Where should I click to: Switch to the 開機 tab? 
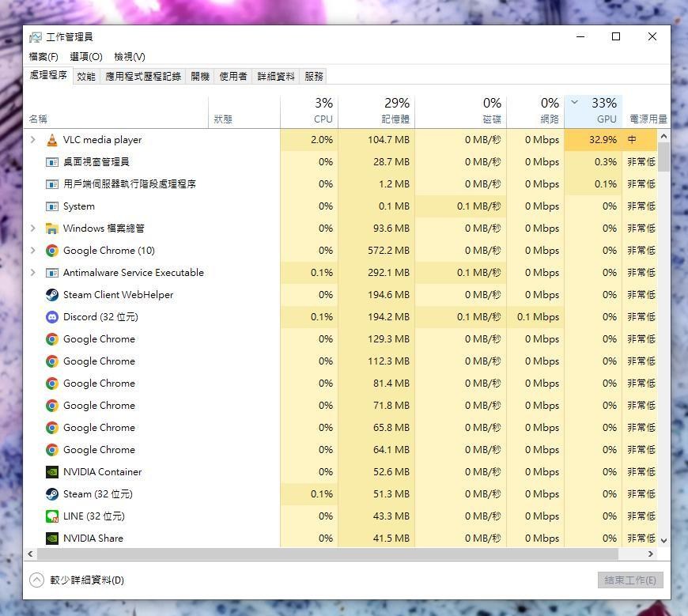(200, 75)
